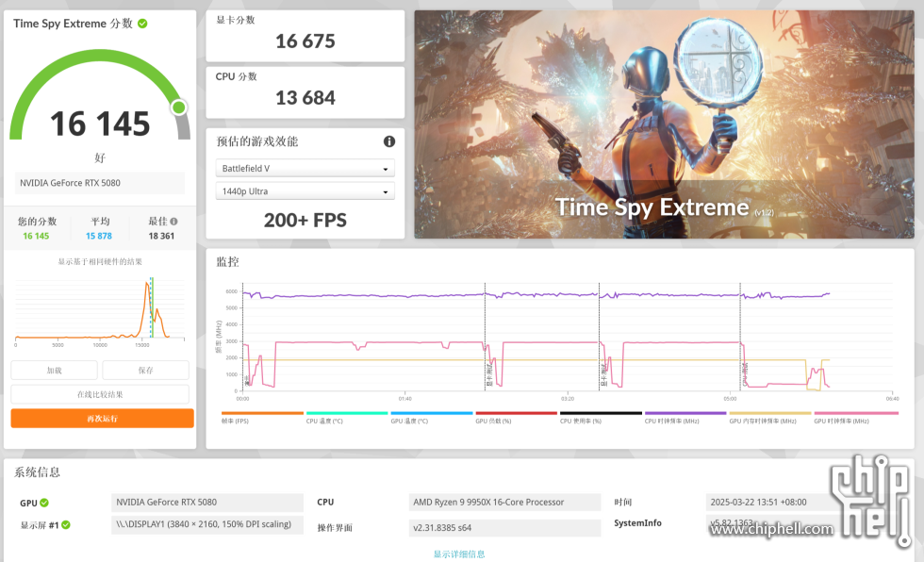This screenshot has height=562, width=924.
Task: Click the \\.\DISPLAY1 (3840 × 2160, 150% DPI scaling) field
Action: [207, 524]
